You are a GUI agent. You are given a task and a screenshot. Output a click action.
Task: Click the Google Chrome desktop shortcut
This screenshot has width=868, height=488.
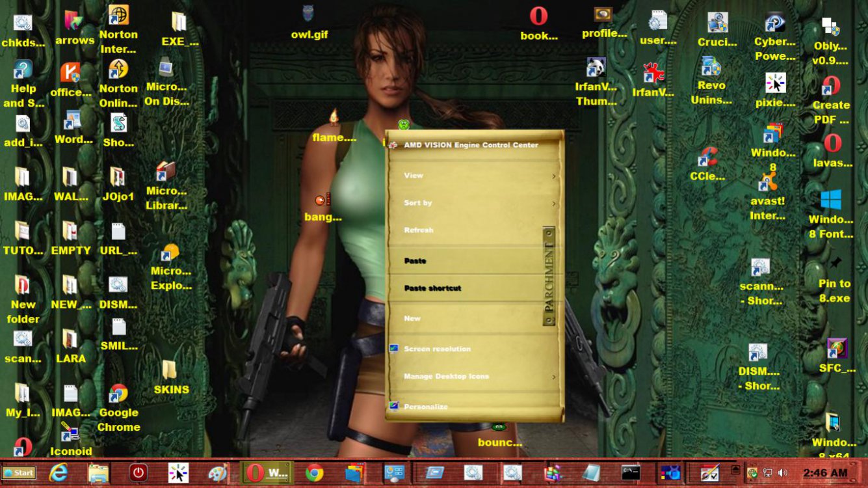tap(118, 408)
